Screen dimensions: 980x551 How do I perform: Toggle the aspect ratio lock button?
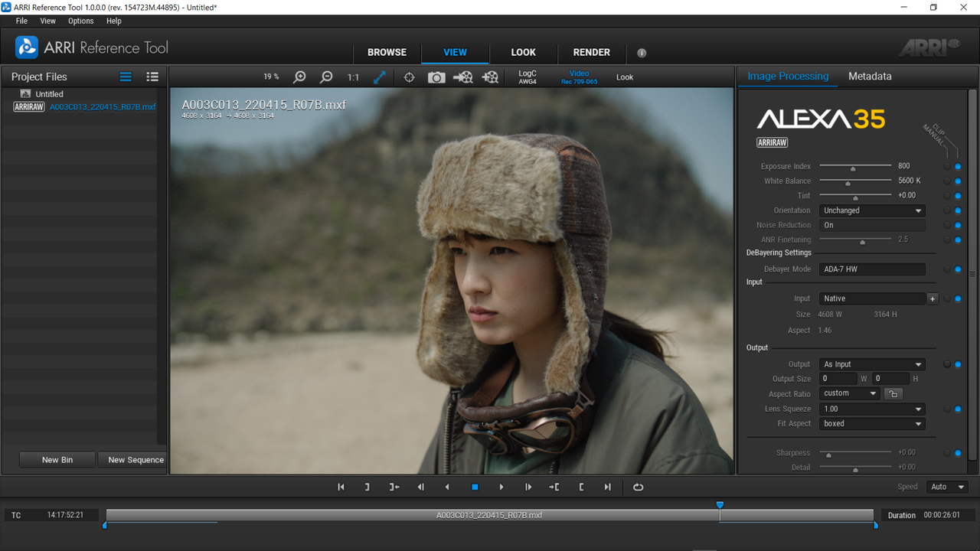(893, 393)
